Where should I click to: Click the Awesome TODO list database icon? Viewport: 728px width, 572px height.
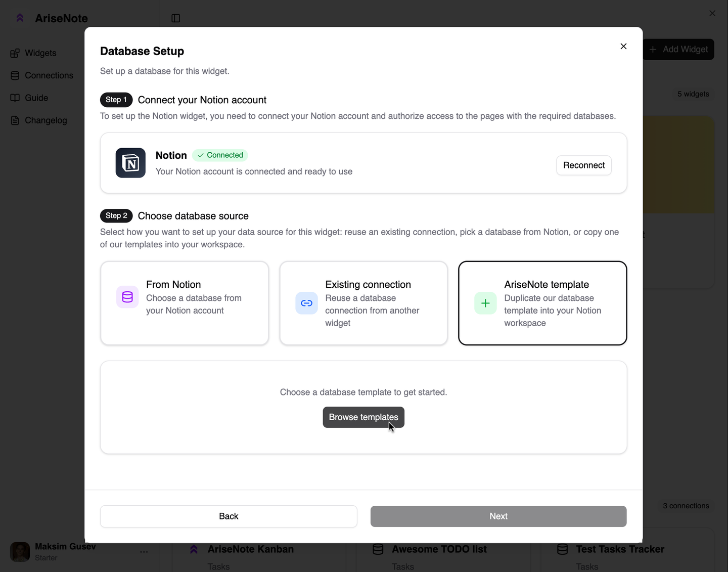(378, 549)
